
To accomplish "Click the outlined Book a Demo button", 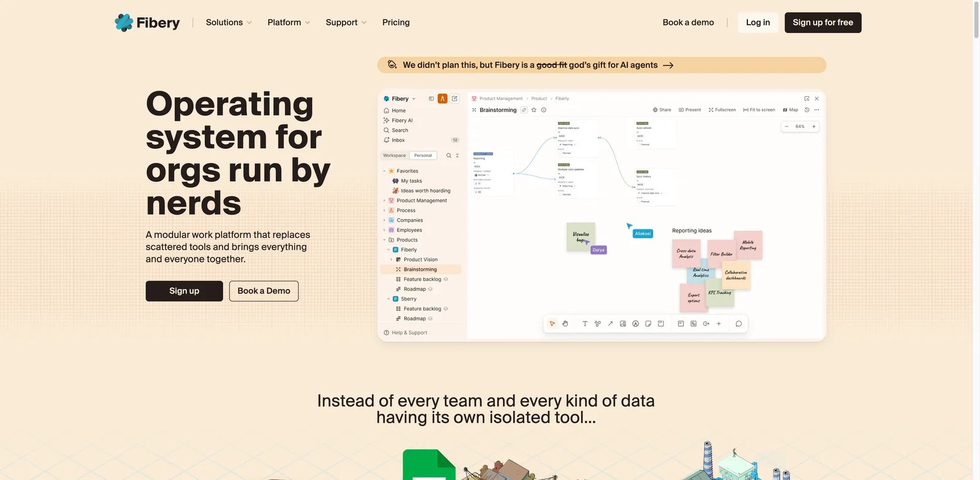I will 264,291.
